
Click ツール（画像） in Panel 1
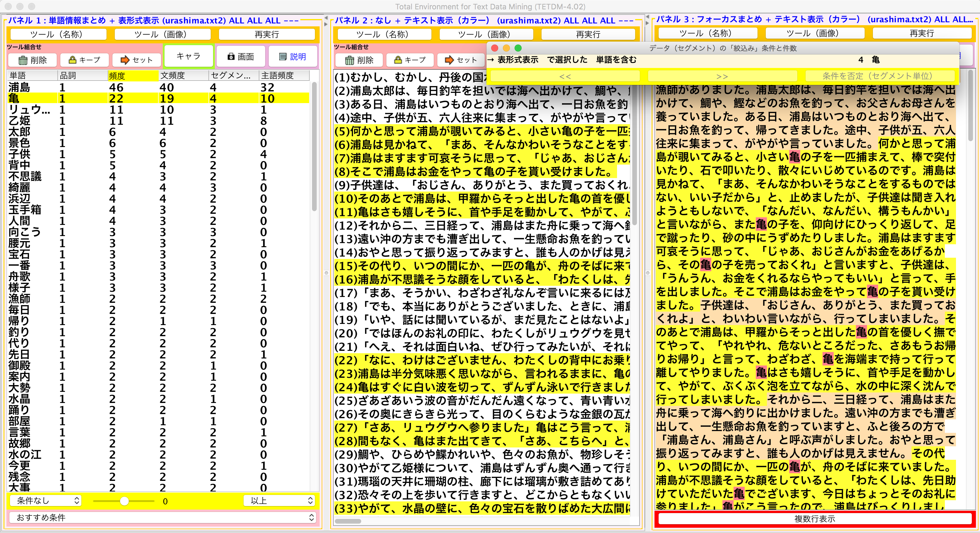point(162,34)
